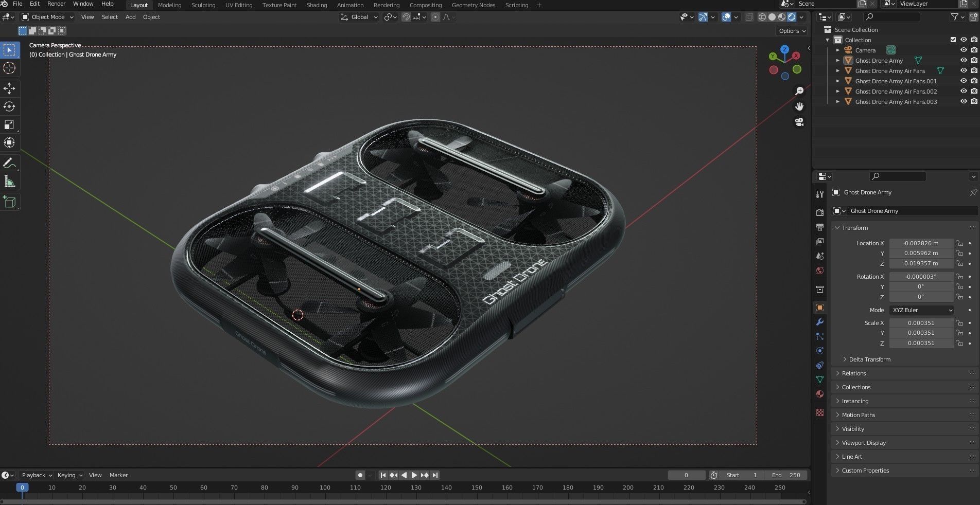This screenshot has height=505, width=980.
Task: Click the Location X value field
Action: [x=921, y=243]
